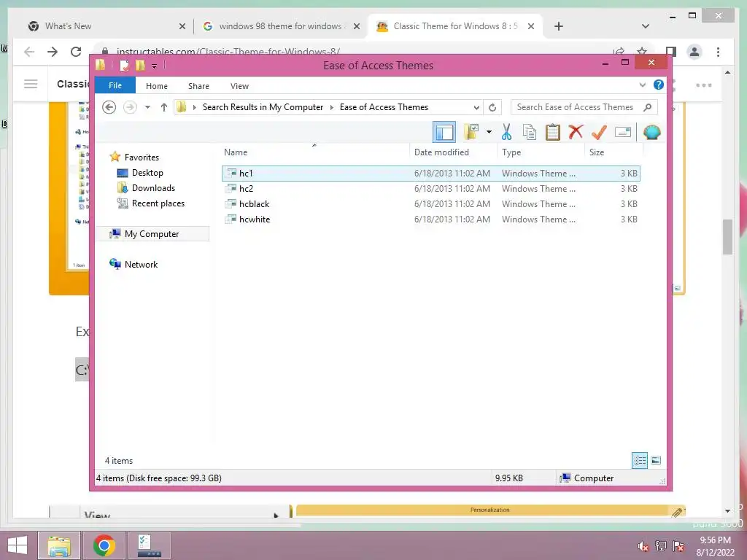Switch to the What's New Chrome tab
Image resolution: width=747 pixels, height=560 pixels.
click(x=106, y=26)
